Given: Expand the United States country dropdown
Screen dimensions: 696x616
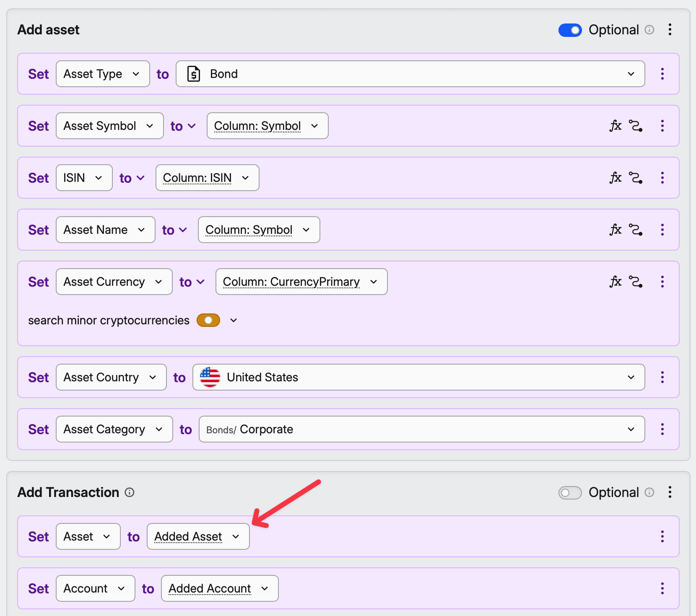Looking at the screenshot, I should (418, 377).
